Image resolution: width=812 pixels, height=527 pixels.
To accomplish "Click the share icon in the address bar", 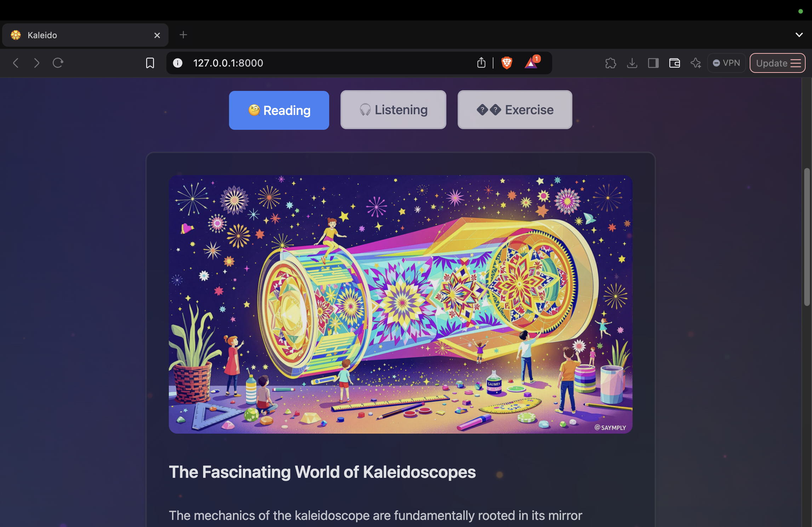I will tap(481, 63).
